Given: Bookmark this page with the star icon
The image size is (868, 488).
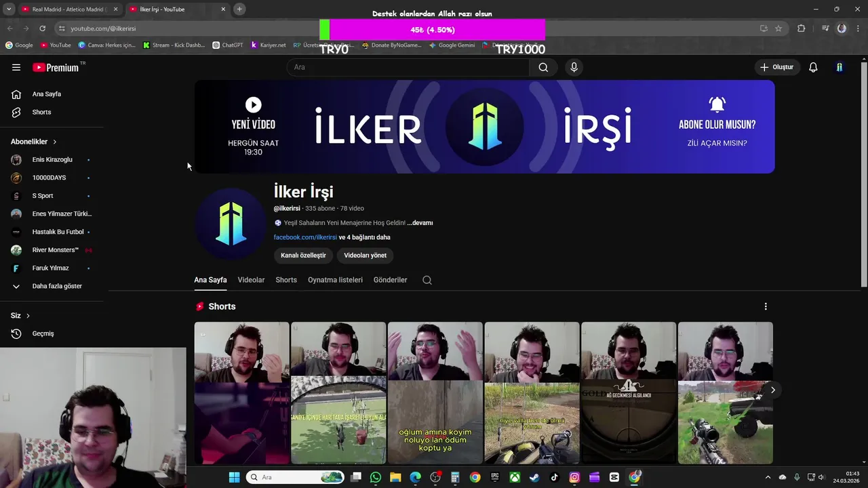Looking at the screenshot, I should click(778, 28).
